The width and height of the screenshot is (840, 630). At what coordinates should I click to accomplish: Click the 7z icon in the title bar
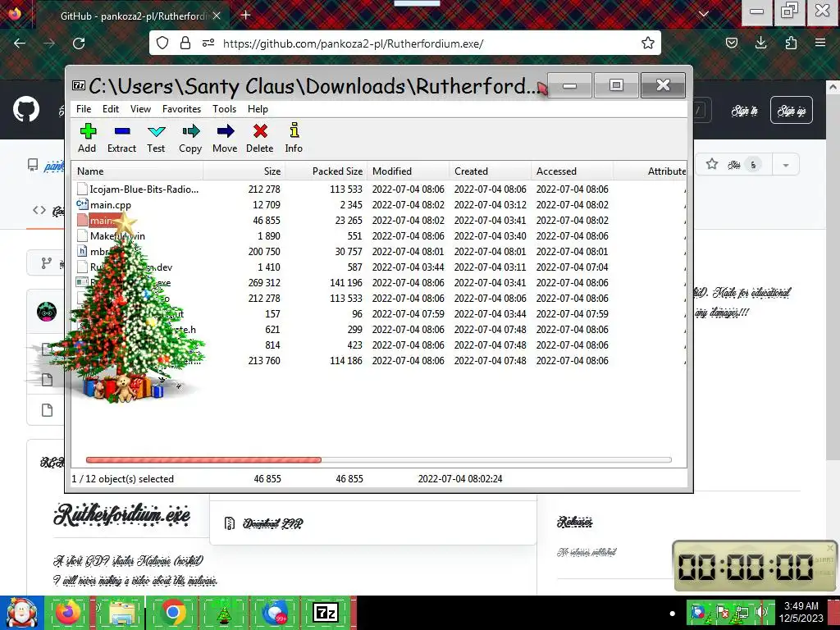pos(79,85)
